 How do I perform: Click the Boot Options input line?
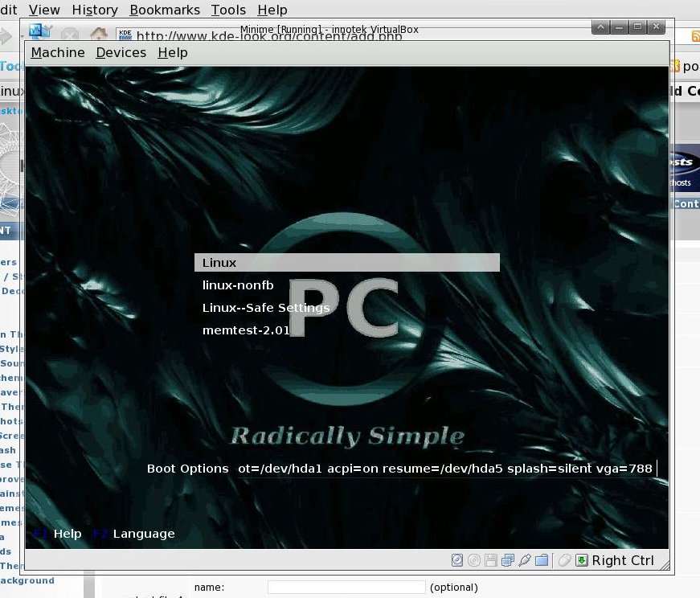(x=446, y=469)
